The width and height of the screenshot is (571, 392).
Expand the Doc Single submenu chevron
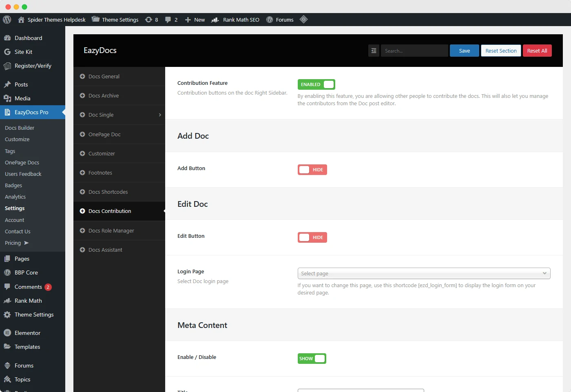(159, 115)
